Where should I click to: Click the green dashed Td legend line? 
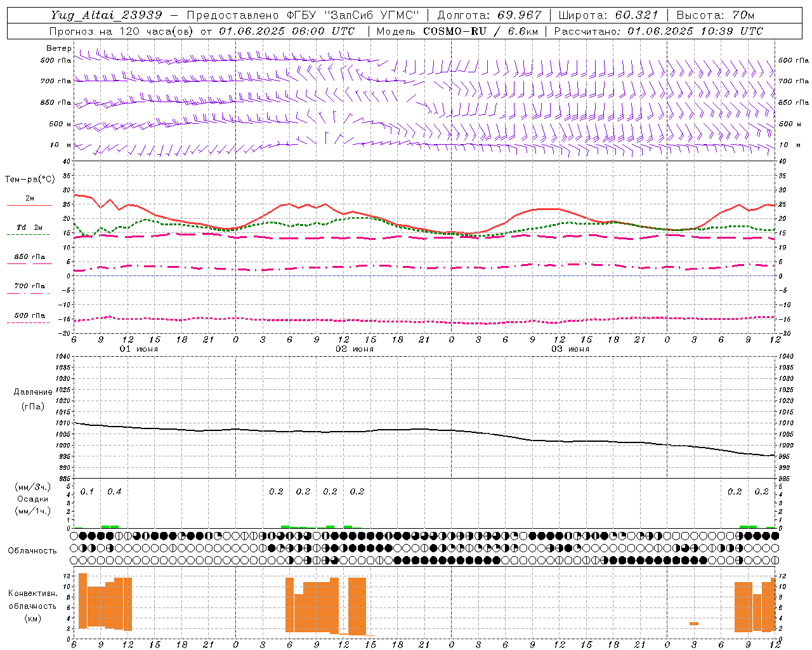(28, 235)
